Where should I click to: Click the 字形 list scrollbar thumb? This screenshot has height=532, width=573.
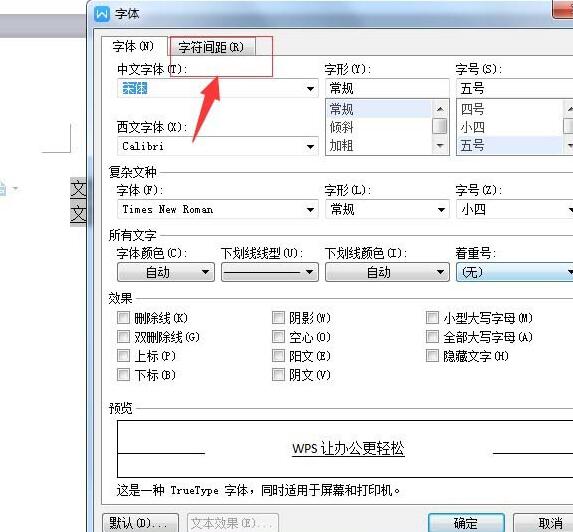tap(440, 126)
